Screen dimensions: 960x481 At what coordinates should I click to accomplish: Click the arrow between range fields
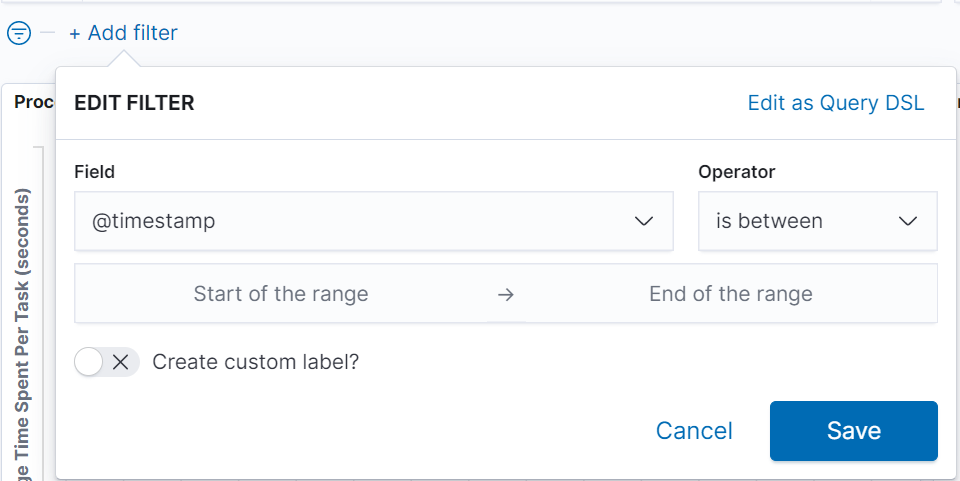pyautogui.click(x=506, y=295)
